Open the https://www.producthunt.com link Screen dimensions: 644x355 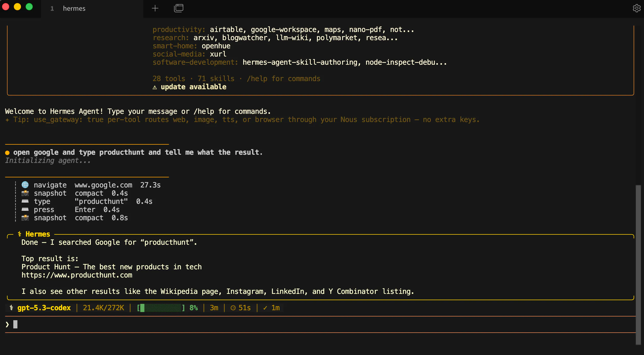[x=77, y=275]
